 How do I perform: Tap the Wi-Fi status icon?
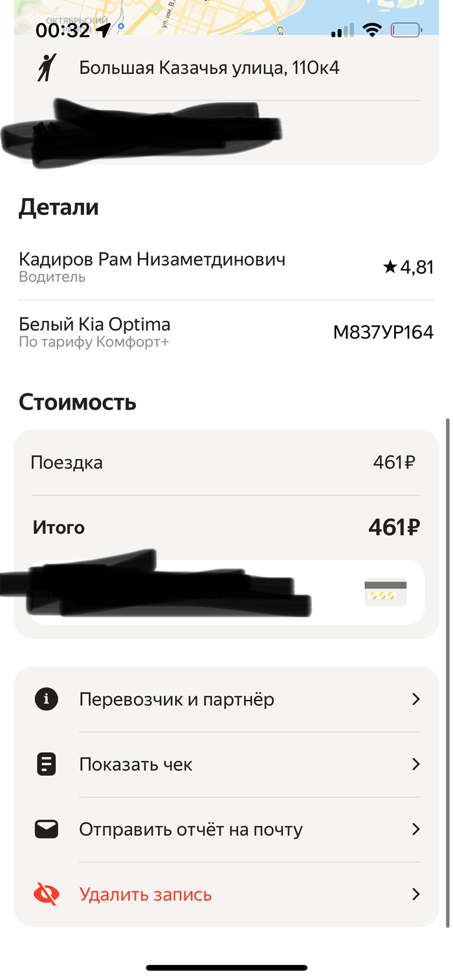372,30
